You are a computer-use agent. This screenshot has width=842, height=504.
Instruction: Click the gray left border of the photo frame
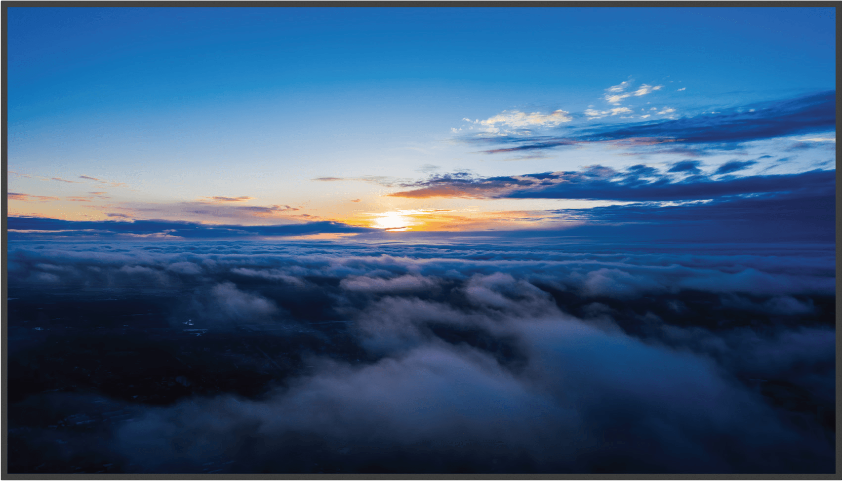[3, 247]
